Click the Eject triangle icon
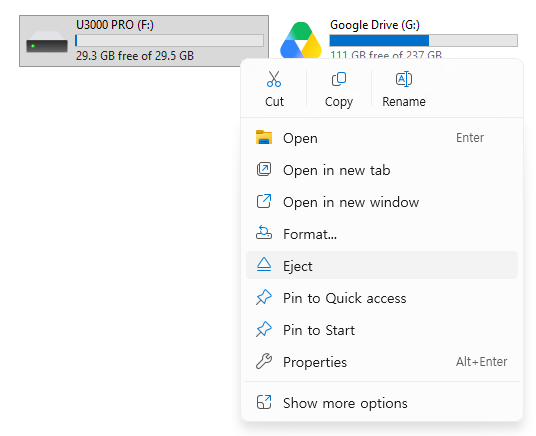The image size is (536, 436). (x=264, y=265)
